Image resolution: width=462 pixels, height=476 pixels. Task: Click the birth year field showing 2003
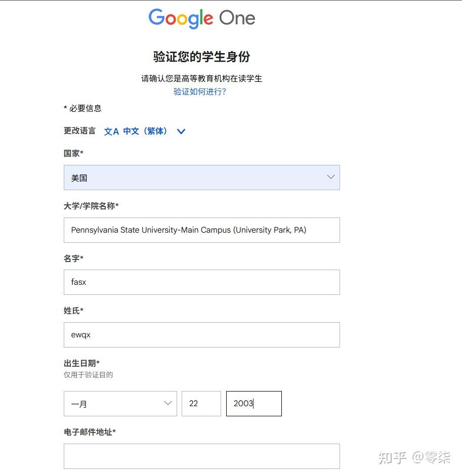254,404
